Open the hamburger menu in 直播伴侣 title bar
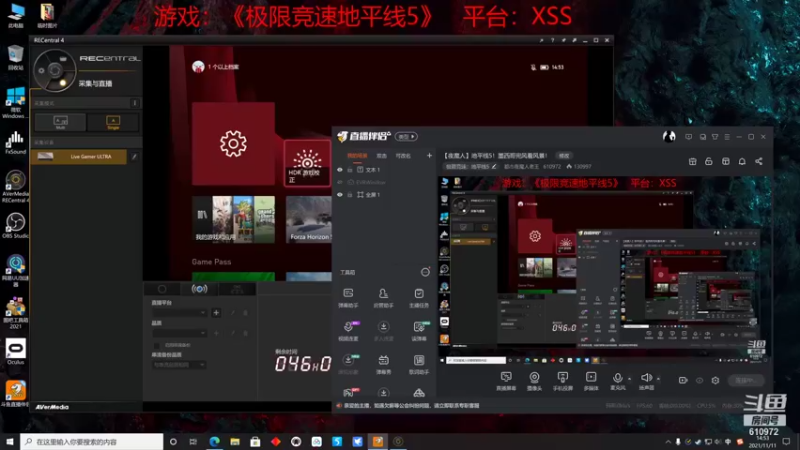This screenshot has height=450, width=800. point(727,137)
